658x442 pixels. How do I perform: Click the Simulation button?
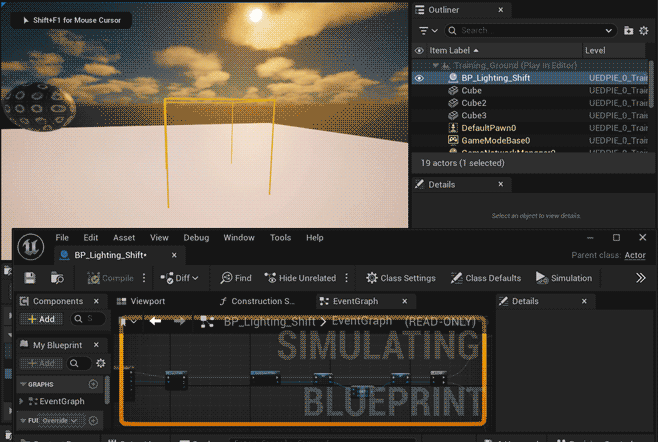(x=564, y=278)
